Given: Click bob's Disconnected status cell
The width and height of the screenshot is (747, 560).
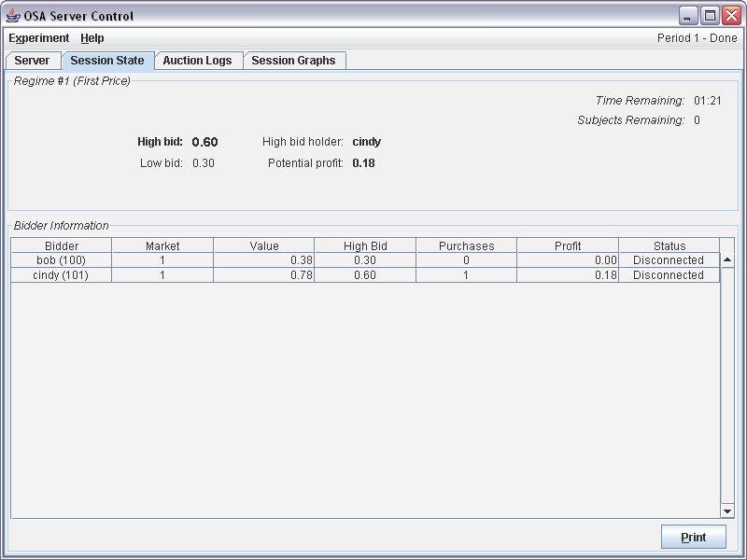Looking at the screenshot, I should 669,260.
